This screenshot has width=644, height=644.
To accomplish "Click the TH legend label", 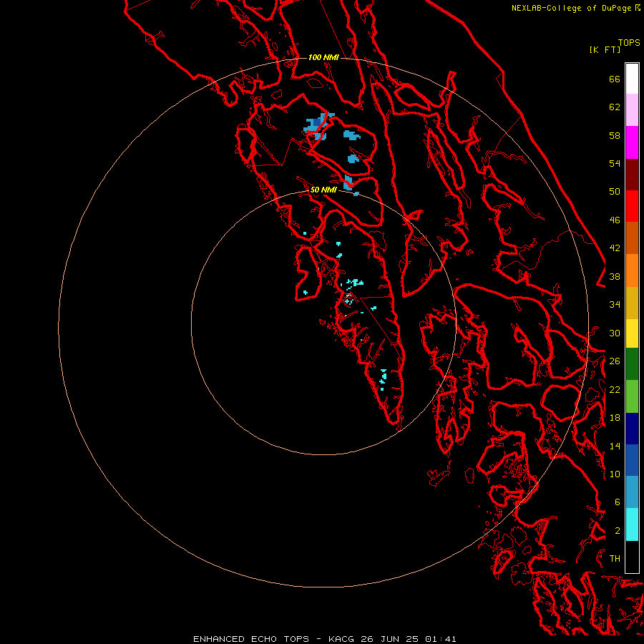I will (x=615, y=559).
